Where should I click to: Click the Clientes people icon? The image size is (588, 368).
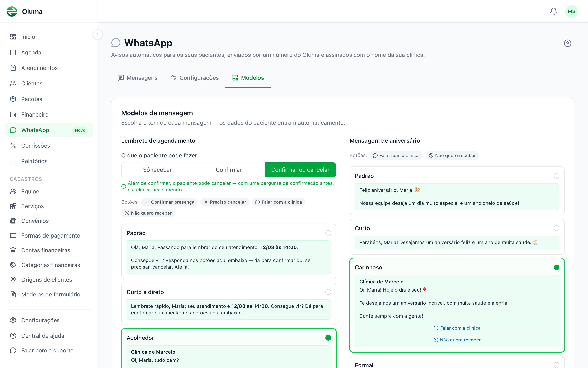[13, 83]
